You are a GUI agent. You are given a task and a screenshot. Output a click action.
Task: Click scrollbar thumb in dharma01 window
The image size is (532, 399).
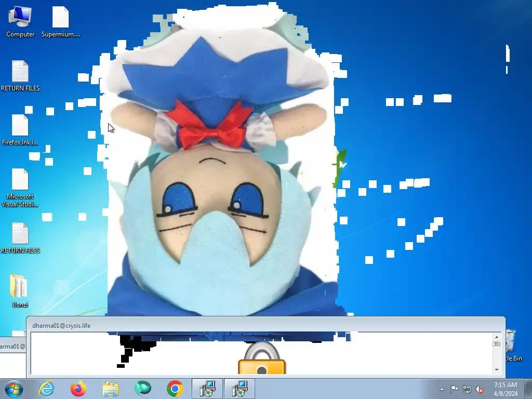[497, 344]
